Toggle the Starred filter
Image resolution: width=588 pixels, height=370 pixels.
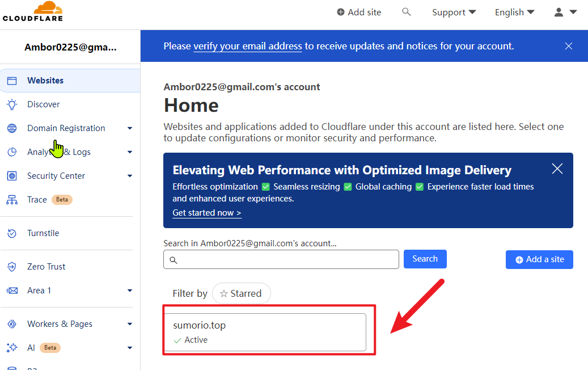pos(241,293)
